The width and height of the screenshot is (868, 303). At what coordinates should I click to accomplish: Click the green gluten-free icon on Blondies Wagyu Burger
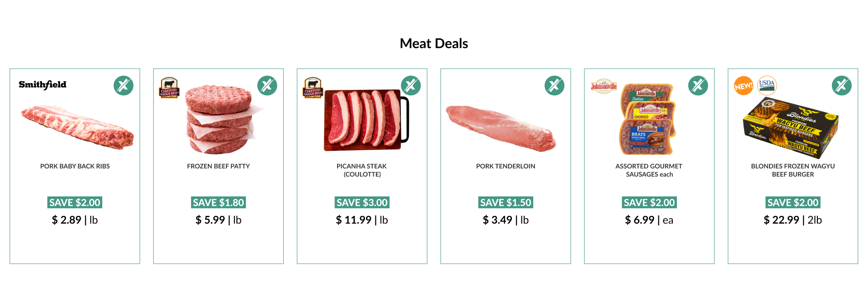pyautogui.click(x=842, y=85)
